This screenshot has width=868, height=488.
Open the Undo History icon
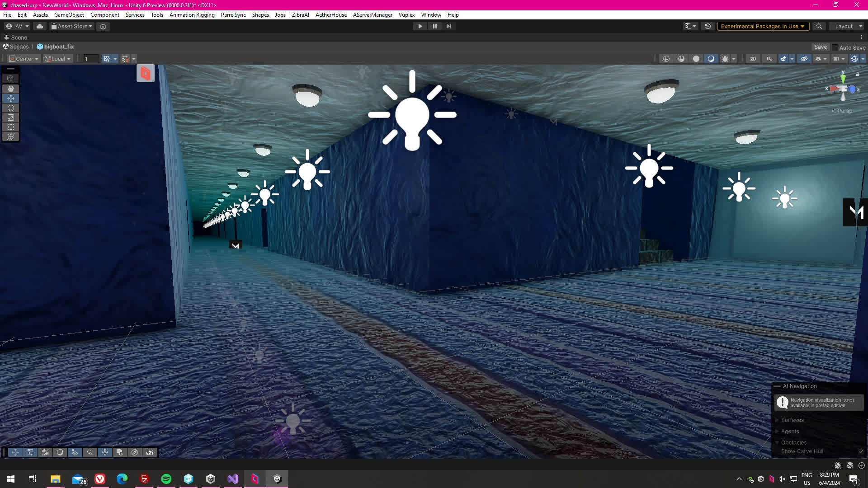pos(708,26)
